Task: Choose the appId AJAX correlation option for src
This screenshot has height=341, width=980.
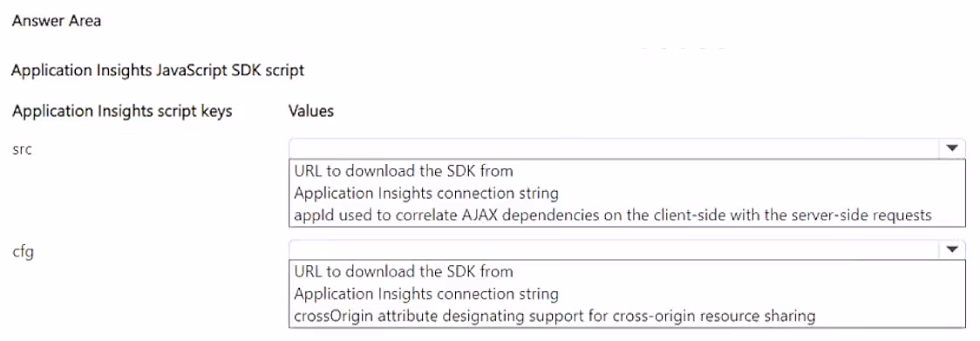Action: tap(612, 215)
